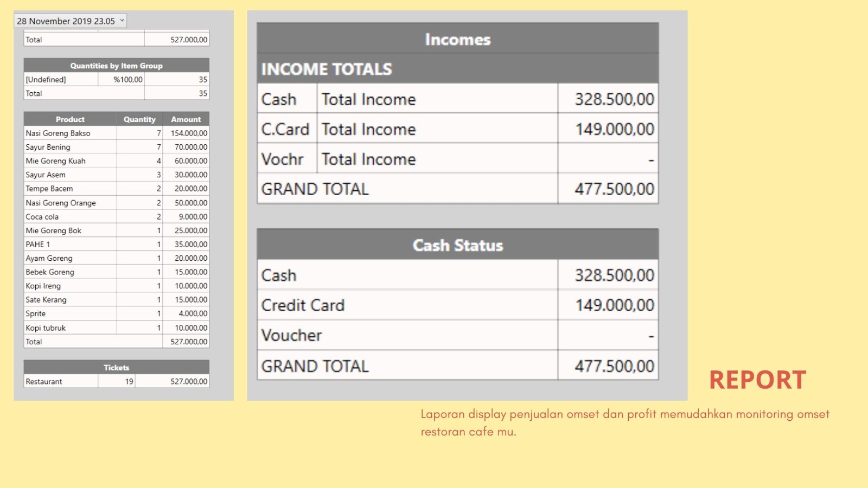Click the INCOME TOTALS heading
Image resolution: width=868 pixels, height=488 pixels.
[x=327, y=69]
